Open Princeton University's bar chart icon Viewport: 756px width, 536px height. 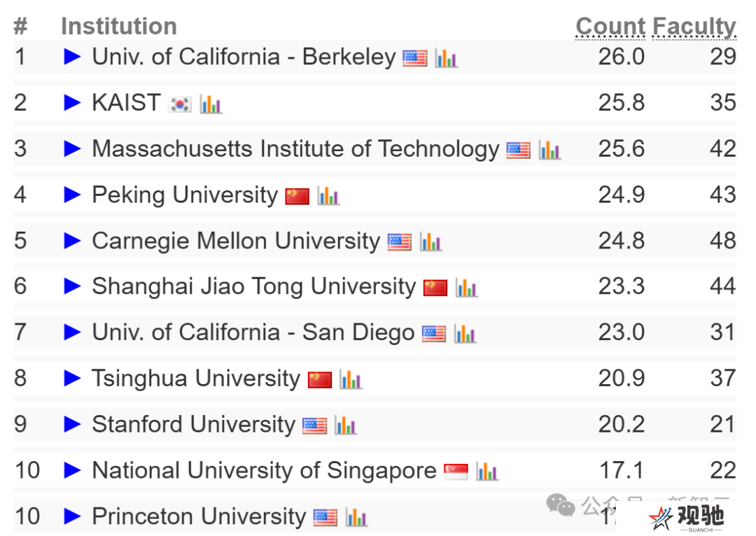coord(357,518)
